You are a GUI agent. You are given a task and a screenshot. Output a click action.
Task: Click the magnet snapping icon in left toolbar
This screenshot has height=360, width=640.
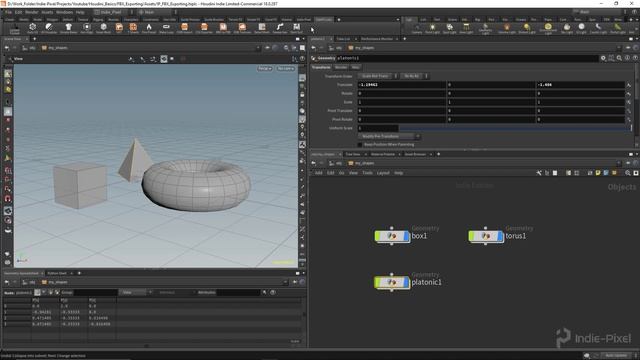[8, 199]
